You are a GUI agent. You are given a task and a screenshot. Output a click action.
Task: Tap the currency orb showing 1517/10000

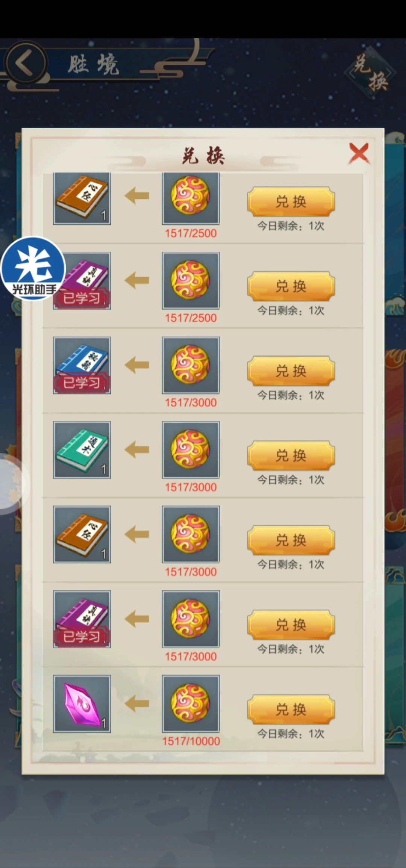tap(191, 704)
